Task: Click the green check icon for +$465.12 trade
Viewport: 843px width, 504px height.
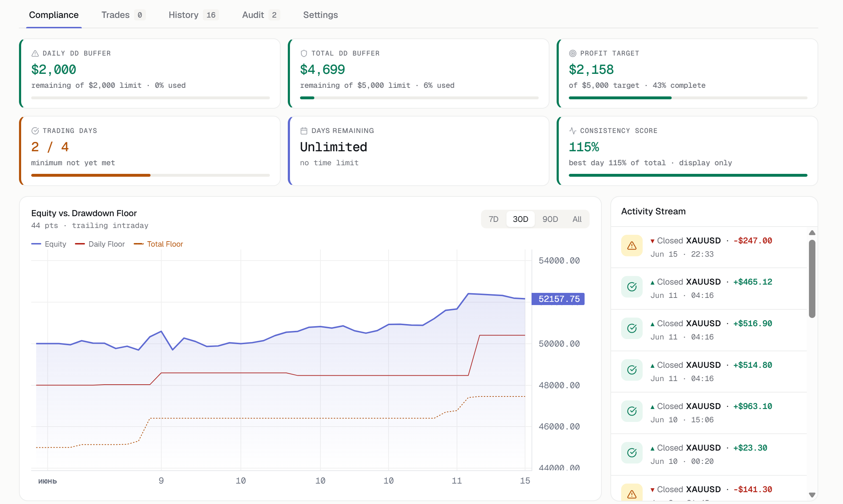Action: [x=632, y=287]
